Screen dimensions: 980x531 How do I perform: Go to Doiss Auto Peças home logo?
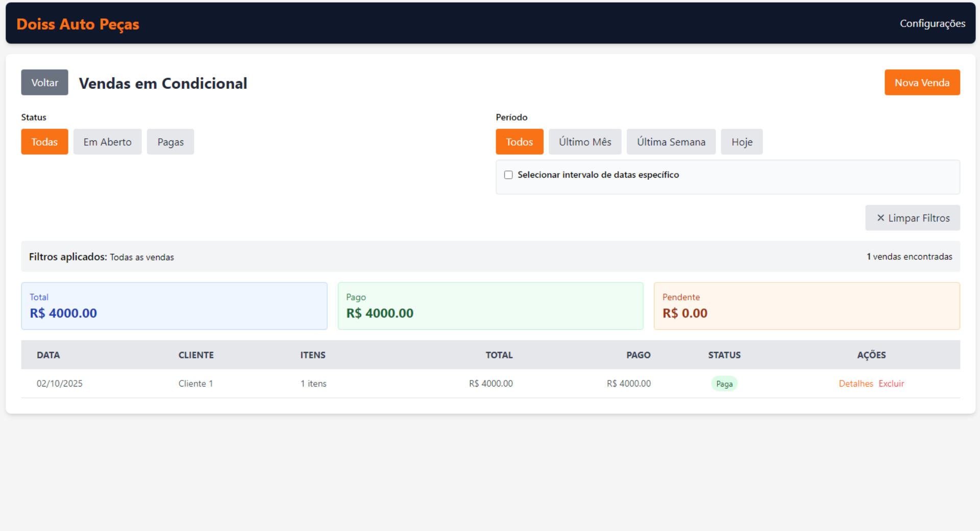78,24
